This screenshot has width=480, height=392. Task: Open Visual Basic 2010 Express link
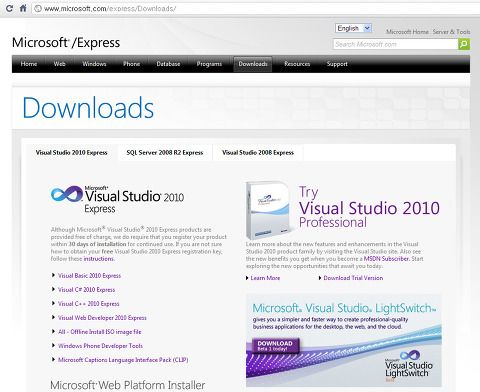(x=89, y=276)
